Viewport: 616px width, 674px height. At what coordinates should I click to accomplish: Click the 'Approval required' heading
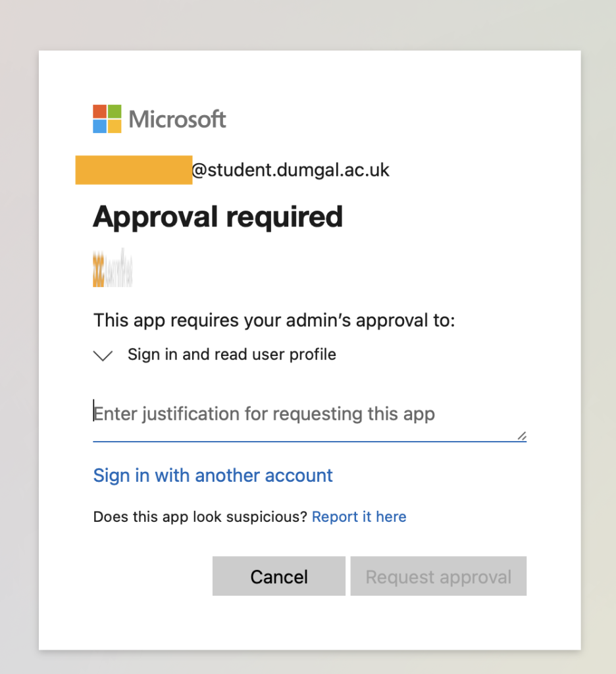tap(218, 217)
